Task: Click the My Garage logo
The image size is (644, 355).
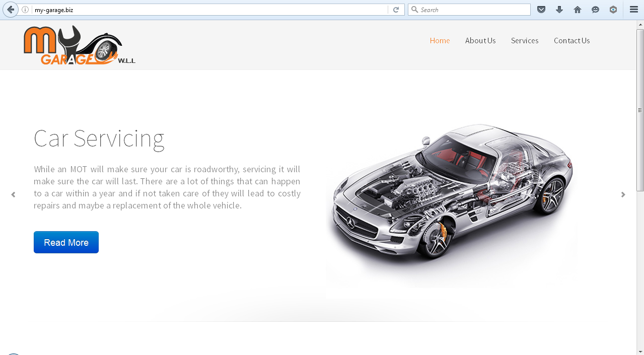Action: pos(79,46)
